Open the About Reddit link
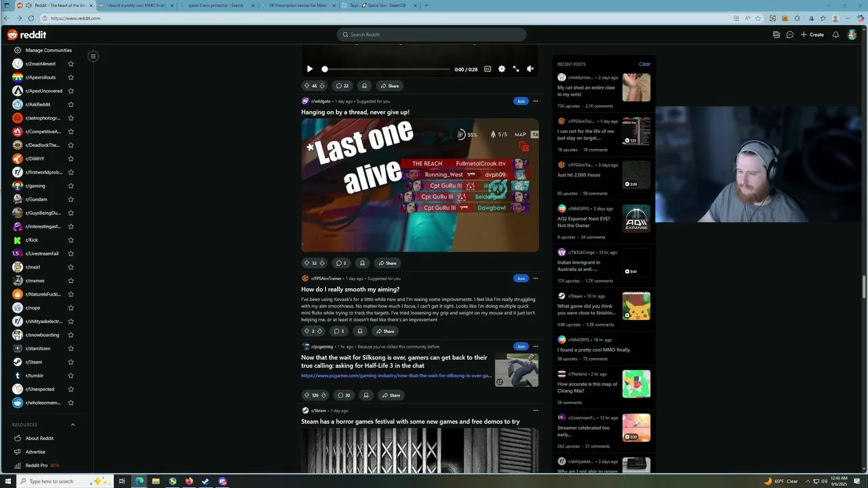This screenshot has height=488, width=868. coord(39,439)
